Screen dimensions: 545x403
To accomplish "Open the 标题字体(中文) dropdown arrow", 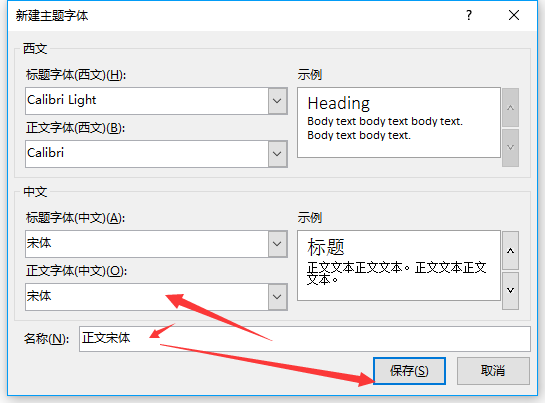I will pyautogui.click(x=277, y=244).
